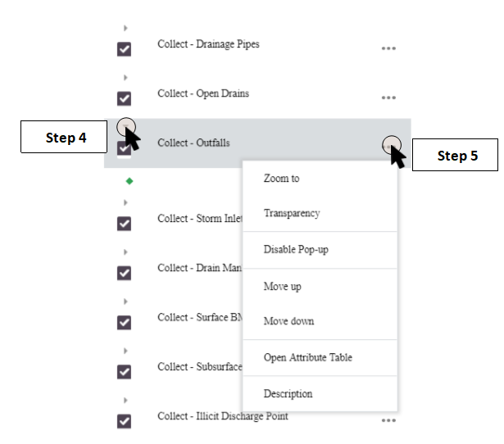Expand the Collect - Storm Inlets legend
This screenshot has height=444, width=504.
pos(125,202)
